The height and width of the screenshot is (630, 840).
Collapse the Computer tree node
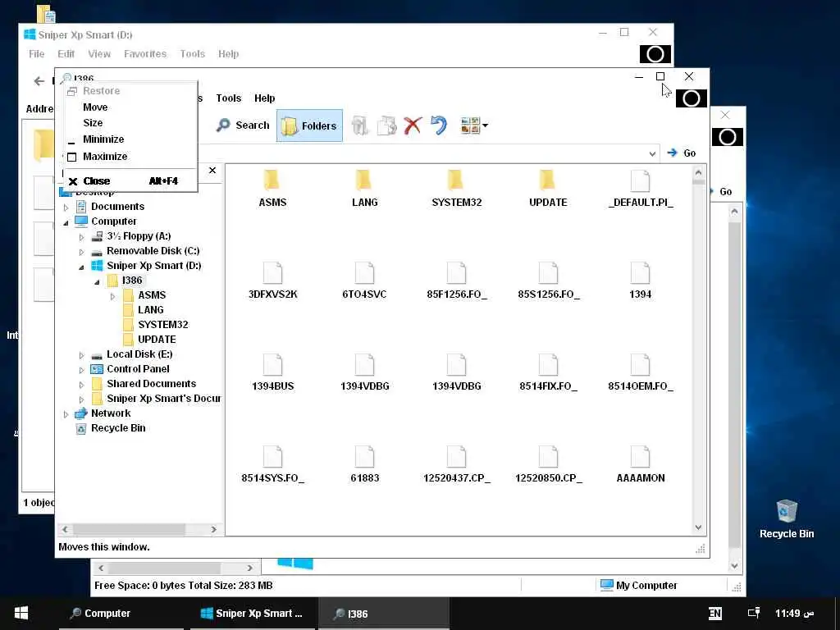click(x=66, y=222)
